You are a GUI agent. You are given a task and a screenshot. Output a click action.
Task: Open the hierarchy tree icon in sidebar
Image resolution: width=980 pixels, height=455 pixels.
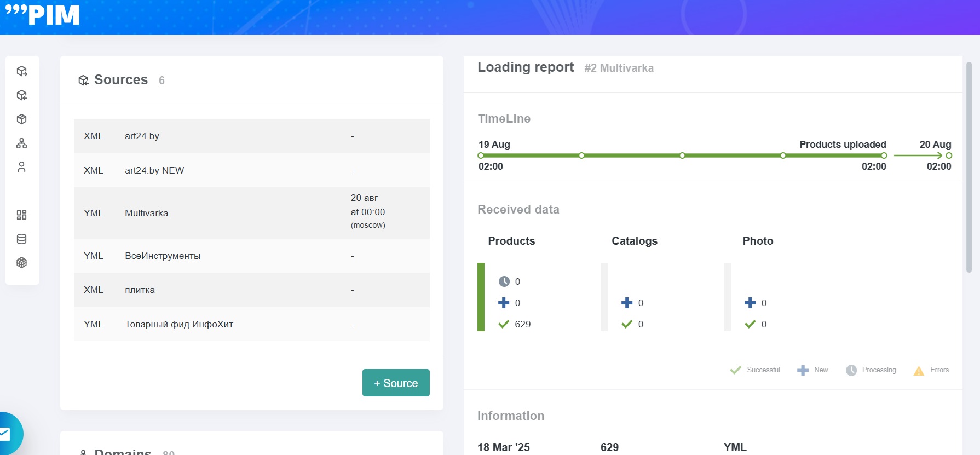tap(22, 143)
